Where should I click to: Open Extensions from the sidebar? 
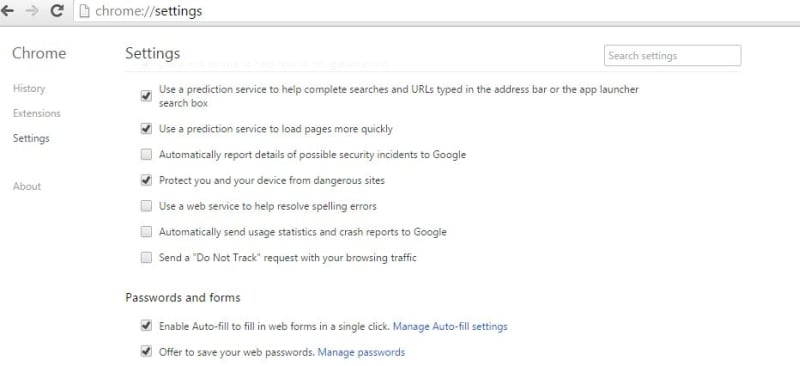(x=37, y=113)
